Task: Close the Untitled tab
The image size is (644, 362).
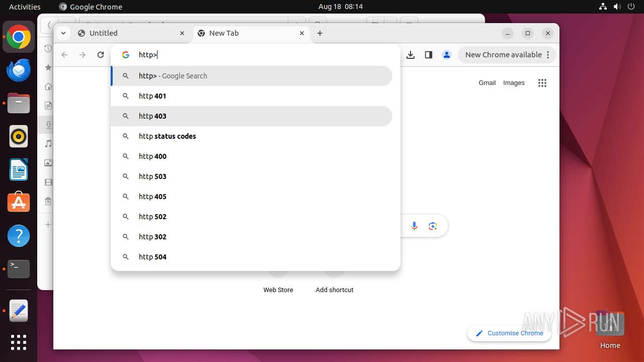Action: tap(182, 33)
